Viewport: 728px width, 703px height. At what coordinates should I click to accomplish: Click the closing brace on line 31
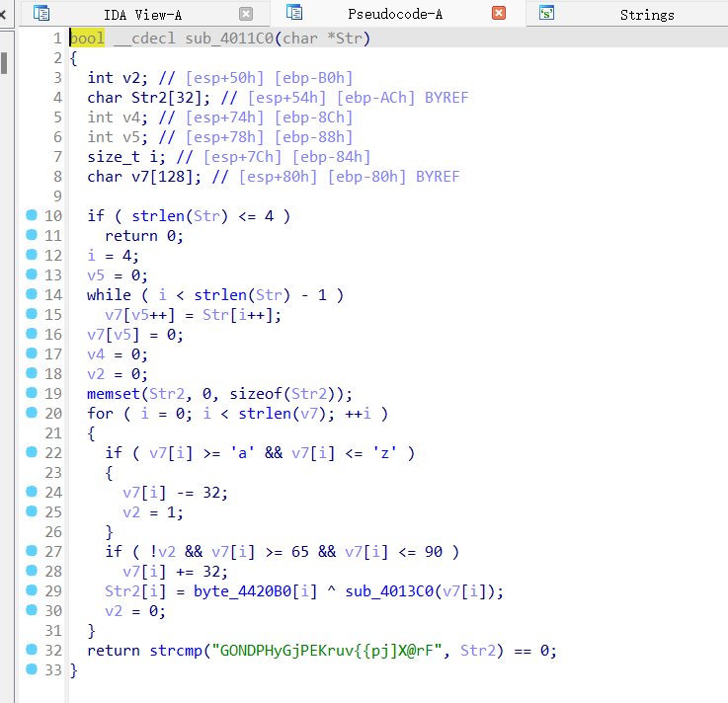tap(91, 631)
